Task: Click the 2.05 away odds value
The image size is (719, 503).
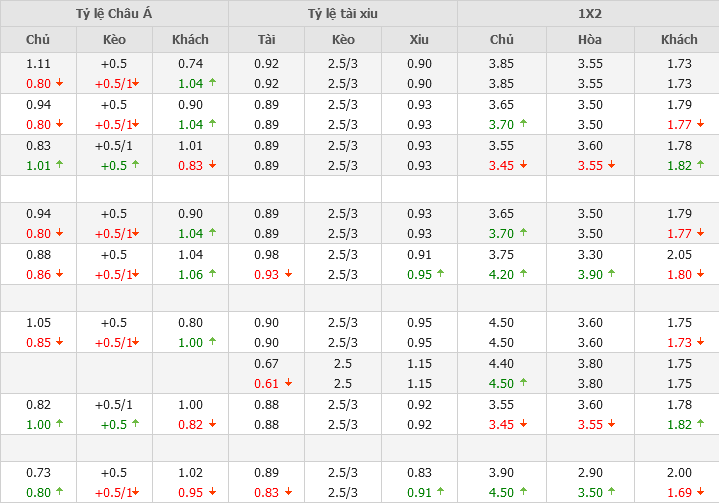Action: tap(680, 254)
